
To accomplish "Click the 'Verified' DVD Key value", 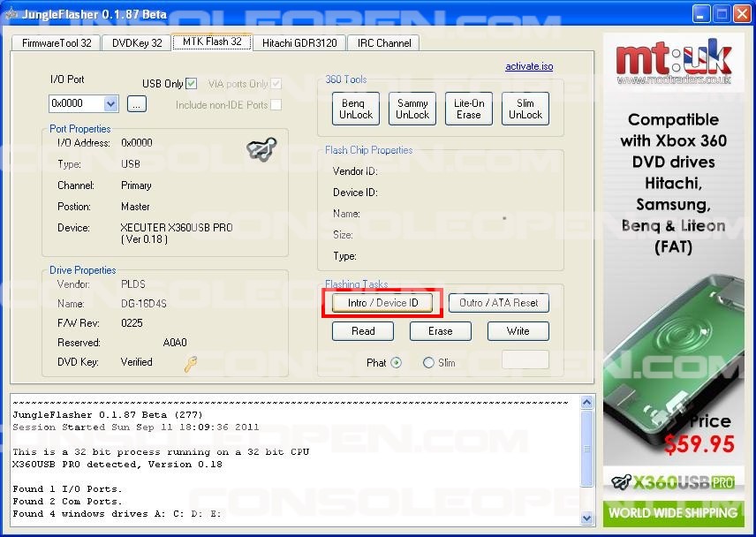I will (x=136, y=362).
